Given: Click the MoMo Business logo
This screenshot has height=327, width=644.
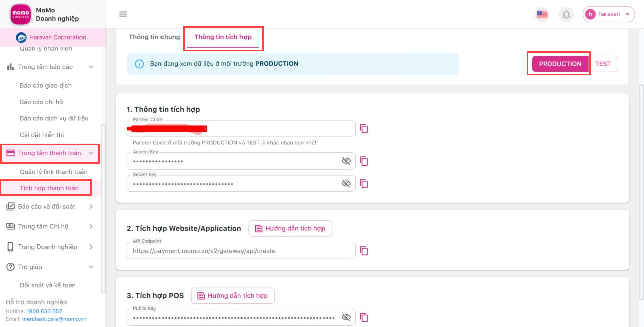Looking at the screenshot, I should tap(21, 15).
